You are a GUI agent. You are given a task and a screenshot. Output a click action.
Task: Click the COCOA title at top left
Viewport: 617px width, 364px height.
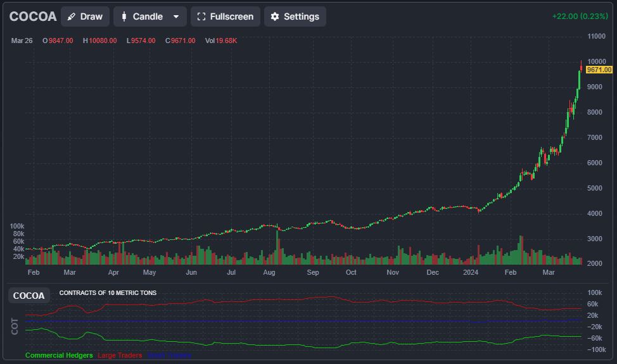(x=32, y=16)
